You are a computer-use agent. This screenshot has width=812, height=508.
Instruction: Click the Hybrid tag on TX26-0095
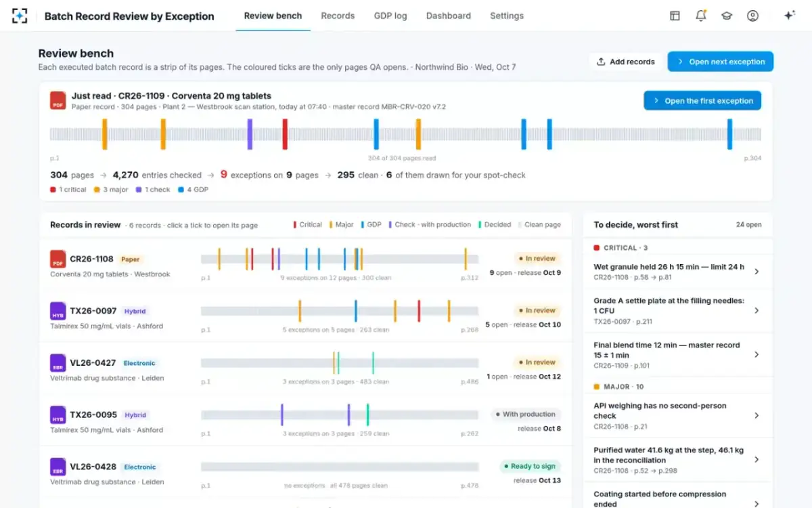pos(135,415)
